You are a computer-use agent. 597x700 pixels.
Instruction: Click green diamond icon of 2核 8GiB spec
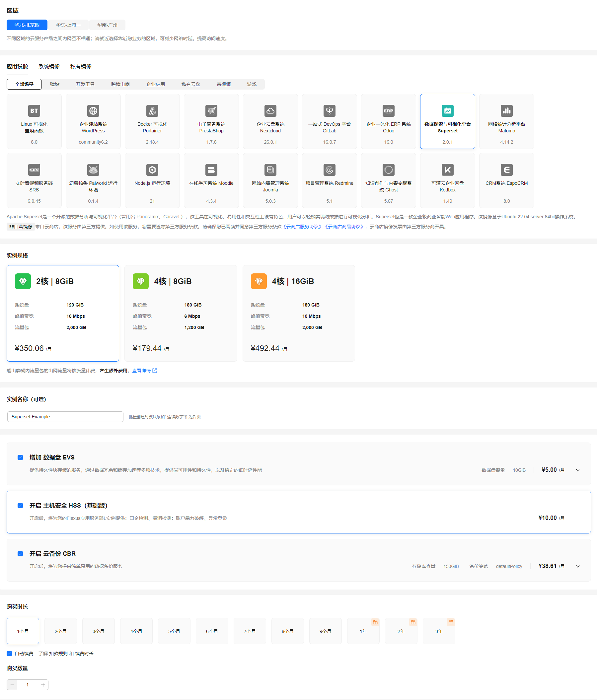tap(23, 281)
